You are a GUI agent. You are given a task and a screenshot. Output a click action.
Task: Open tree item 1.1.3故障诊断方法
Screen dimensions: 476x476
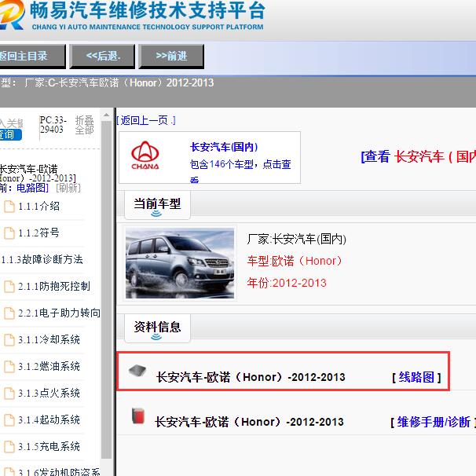click(x=42, y=259)
